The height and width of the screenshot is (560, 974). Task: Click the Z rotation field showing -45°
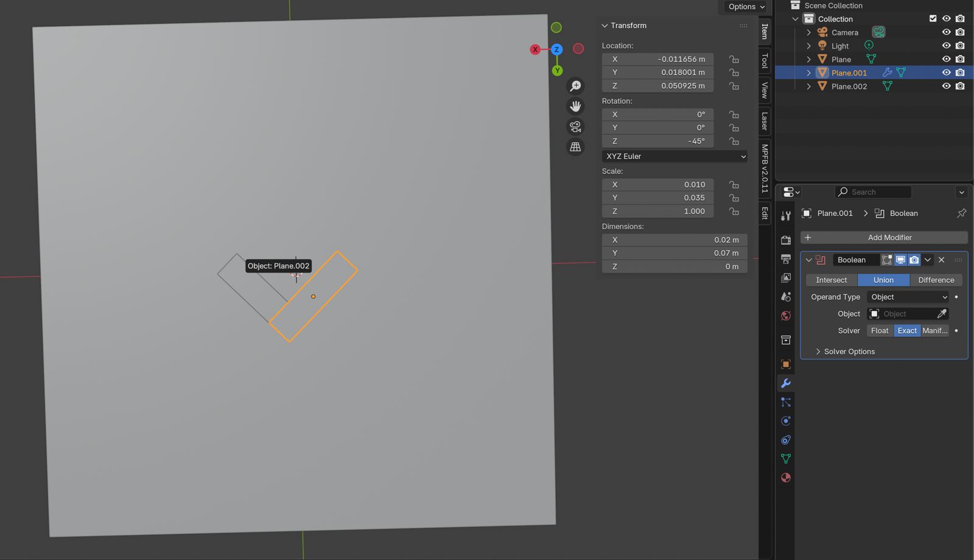pyautogui.click(x=657, y=141)
